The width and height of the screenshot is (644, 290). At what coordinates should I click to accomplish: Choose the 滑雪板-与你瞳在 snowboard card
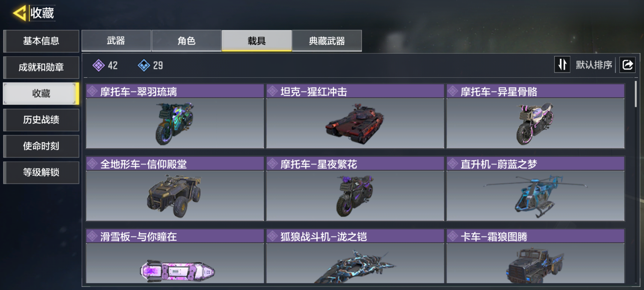click(175, 256)
